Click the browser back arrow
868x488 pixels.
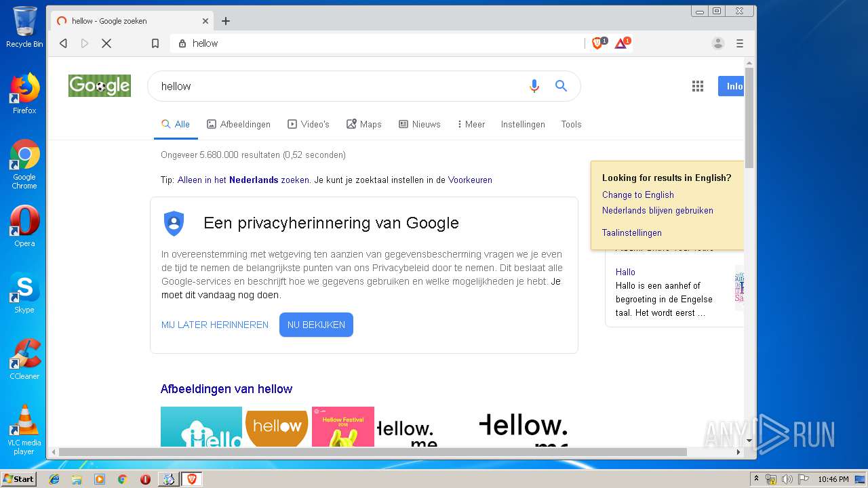(63, 43)
